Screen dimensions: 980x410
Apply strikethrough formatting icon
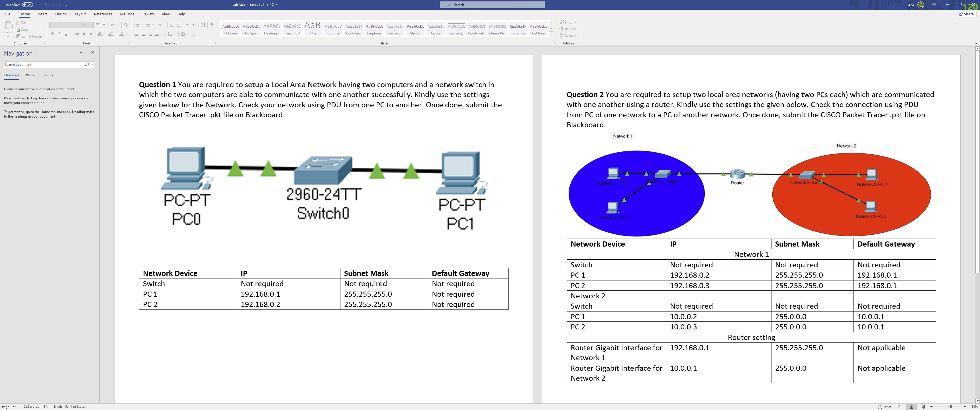77,34
